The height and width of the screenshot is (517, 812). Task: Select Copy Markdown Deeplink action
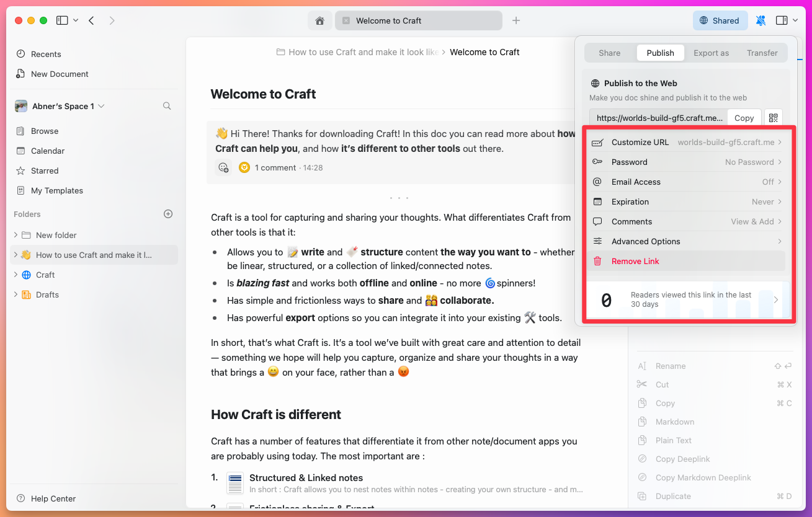pos(703,477)
